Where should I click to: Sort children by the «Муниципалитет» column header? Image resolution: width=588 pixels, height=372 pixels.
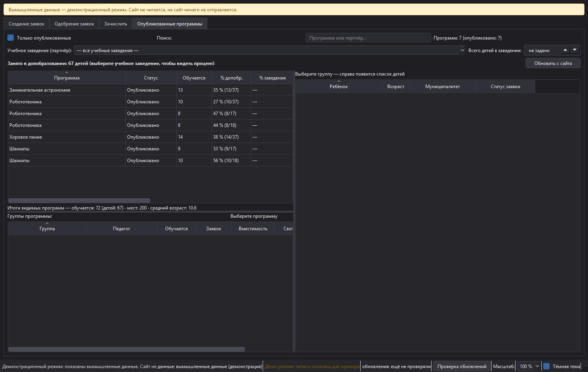click(x=443, y=87)
